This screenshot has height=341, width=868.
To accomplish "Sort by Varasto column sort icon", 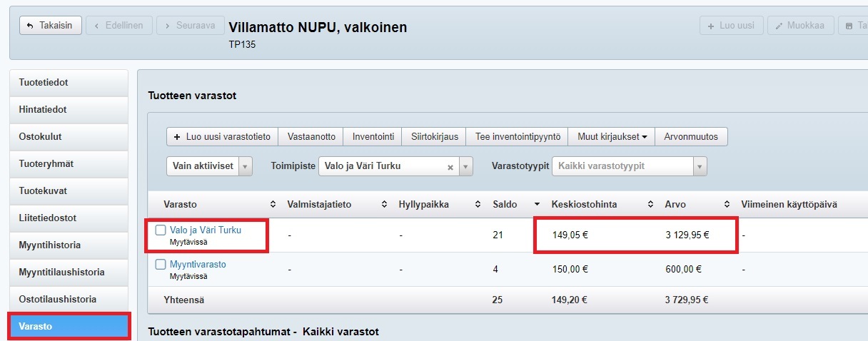I will [x=273, y=205].
